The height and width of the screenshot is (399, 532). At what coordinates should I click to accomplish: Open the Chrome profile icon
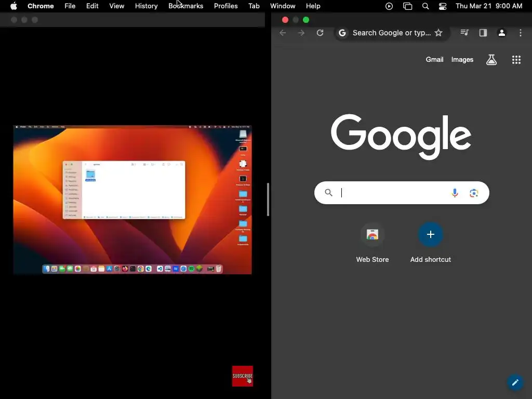[x=501, y=33]
